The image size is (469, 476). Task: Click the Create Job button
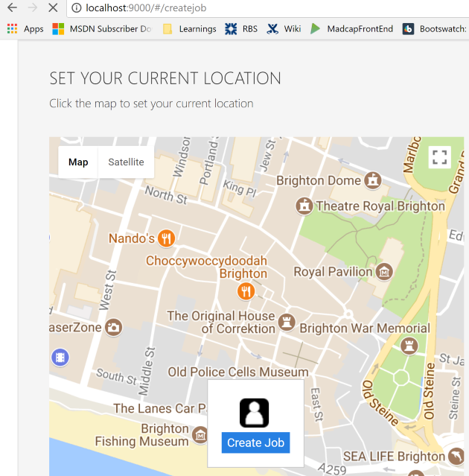256,442
